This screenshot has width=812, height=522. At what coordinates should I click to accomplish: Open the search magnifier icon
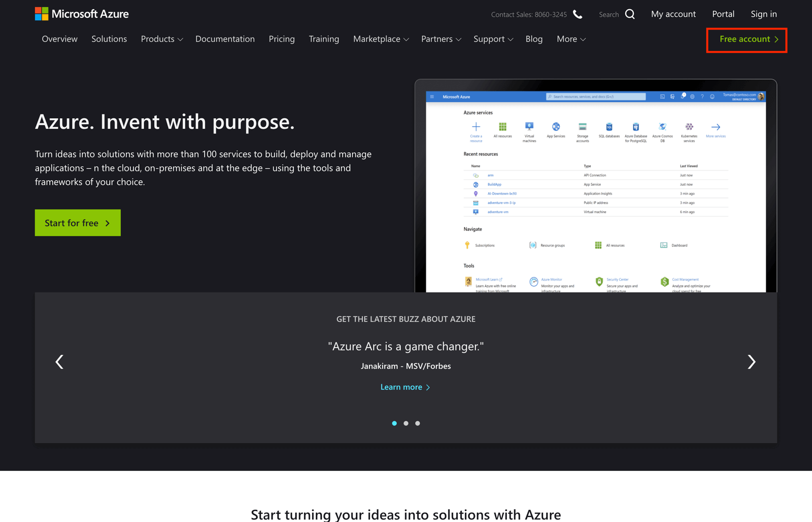pyautogui.click(x=630, y=14)
